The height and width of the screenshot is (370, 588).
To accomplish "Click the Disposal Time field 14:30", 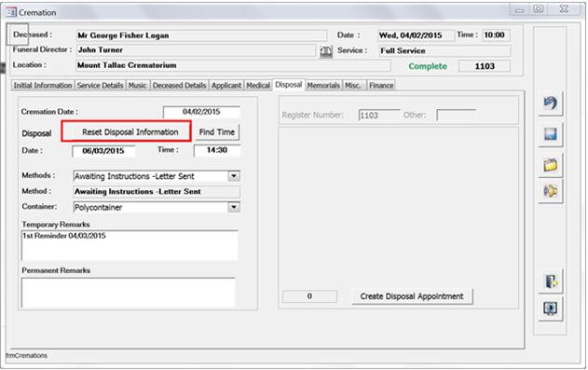I will click(217, 150).
